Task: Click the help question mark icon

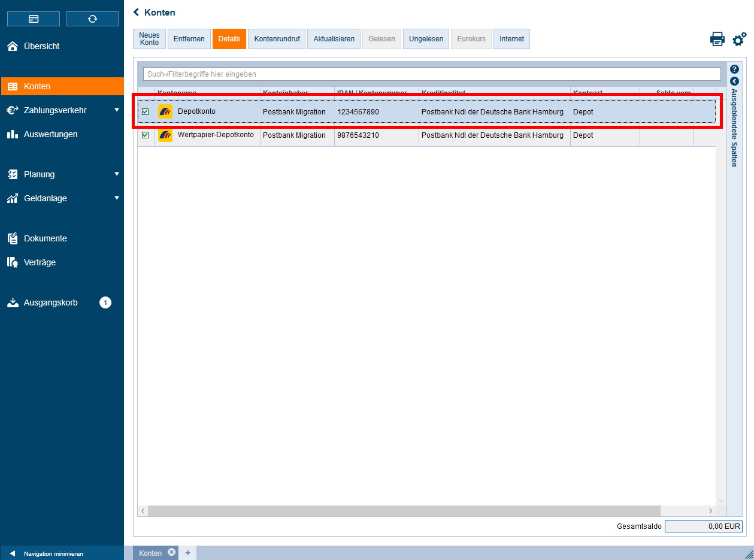Action: tap(735, 69)
